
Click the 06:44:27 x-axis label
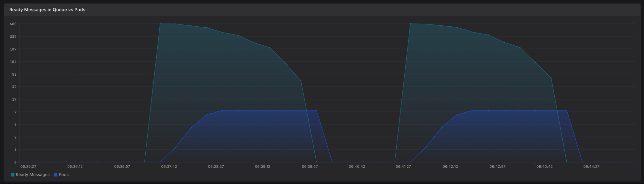pyautogui.click(x=591, y=167)
